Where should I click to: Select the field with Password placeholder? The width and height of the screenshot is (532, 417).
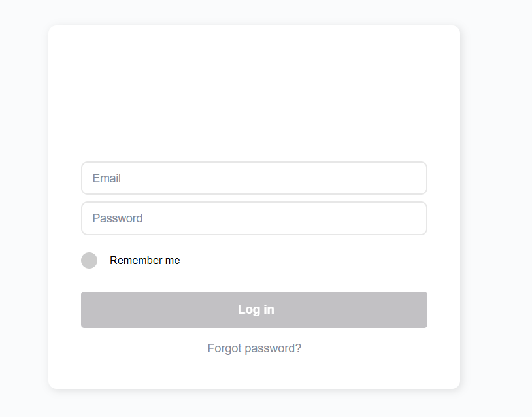[x=254, y=218]
